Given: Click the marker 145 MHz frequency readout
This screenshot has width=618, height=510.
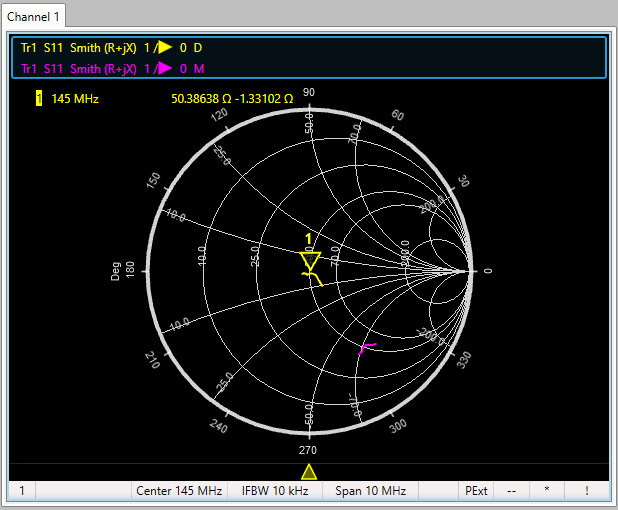Looking at the screenshot, I should pyautogui.click(x=75, y=99).
